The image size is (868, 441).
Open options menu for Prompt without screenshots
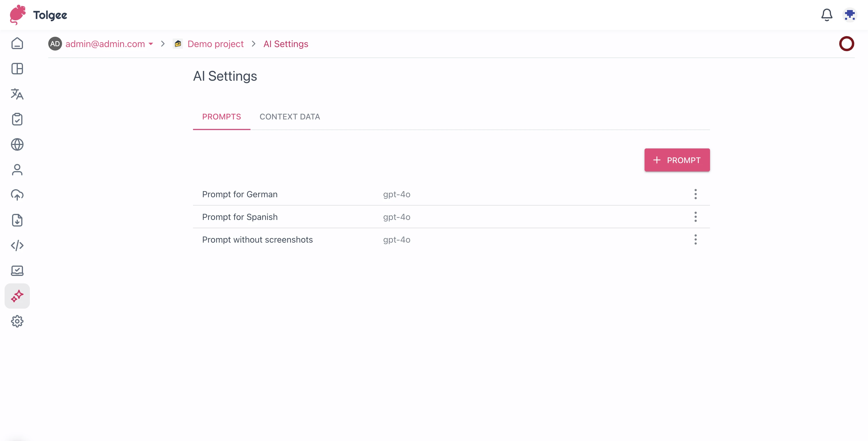point(695,239)
